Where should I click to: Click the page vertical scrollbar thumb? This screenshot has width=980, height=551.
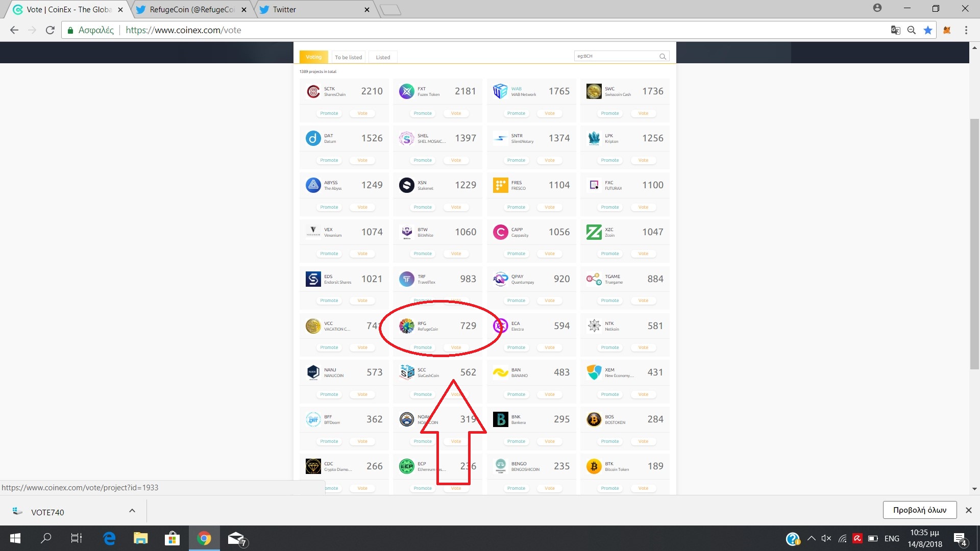point(974,244)
